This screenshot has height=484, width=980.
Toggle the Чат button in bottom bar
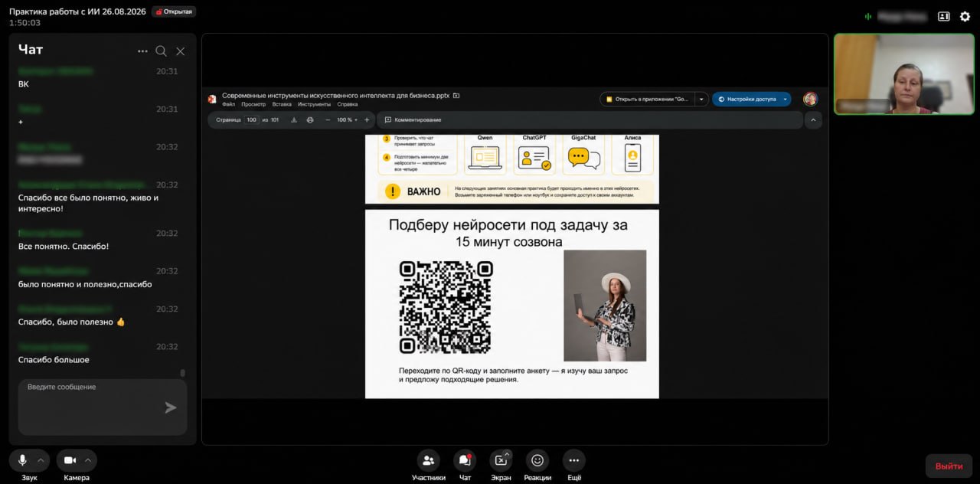[x=465, y=465]
